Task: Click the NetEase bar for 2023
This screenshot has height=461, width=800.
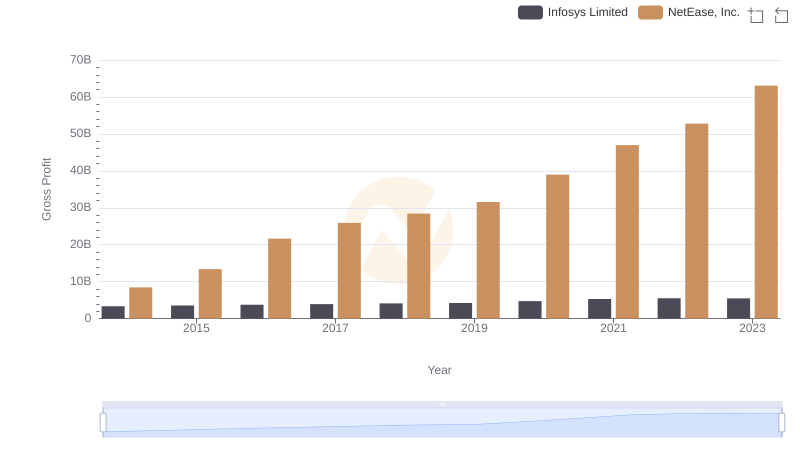Action: tap(766, 202)
